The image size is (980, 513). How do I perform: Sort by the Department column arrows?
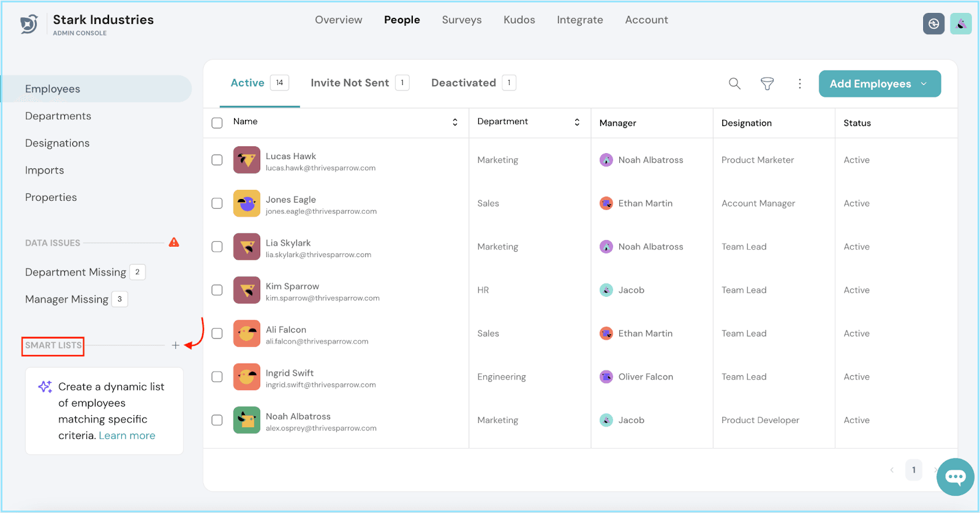[577, 122]
